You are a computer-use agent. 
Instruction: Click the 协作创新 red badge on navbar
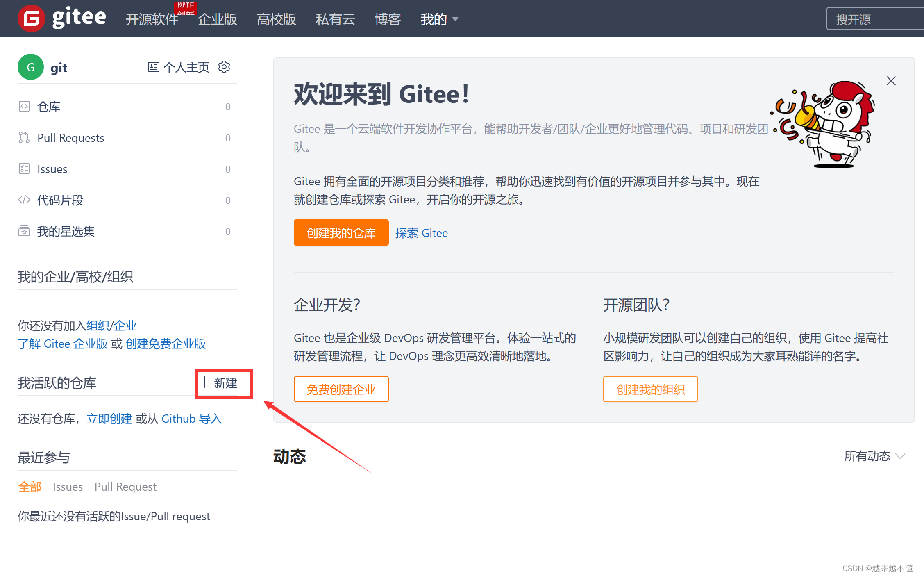186,8
